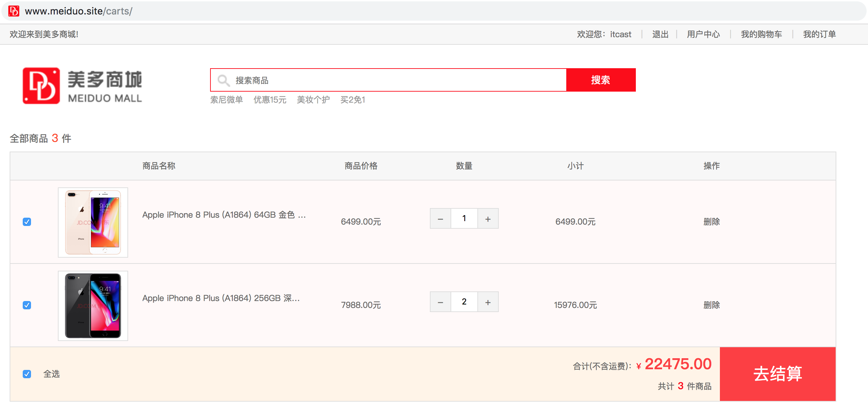868x403 pixels.
Task: Open gold iPhone 8 Plus thumbnail
Action: click(x=93, y=223)
